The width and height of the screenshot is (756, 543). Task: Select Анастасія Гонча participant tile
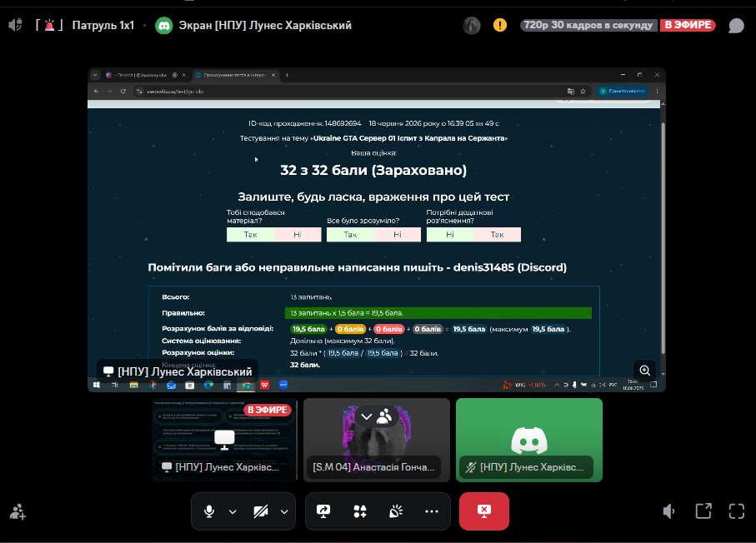coord(377,440)
